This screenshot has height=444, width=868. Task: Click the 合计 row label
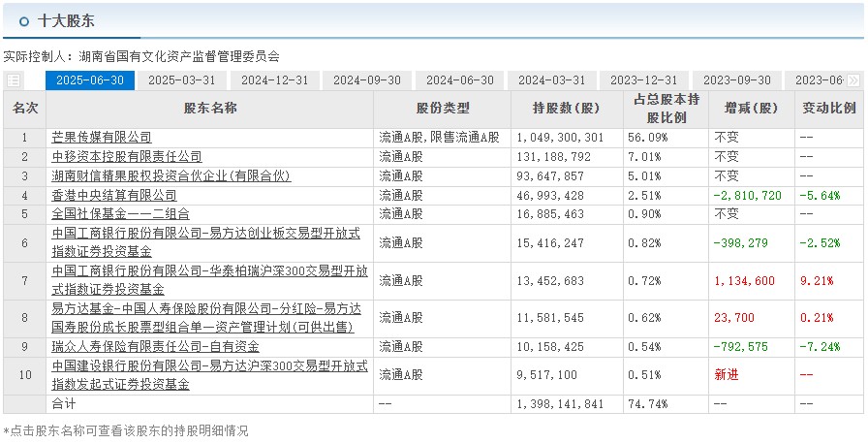[64, 404]
